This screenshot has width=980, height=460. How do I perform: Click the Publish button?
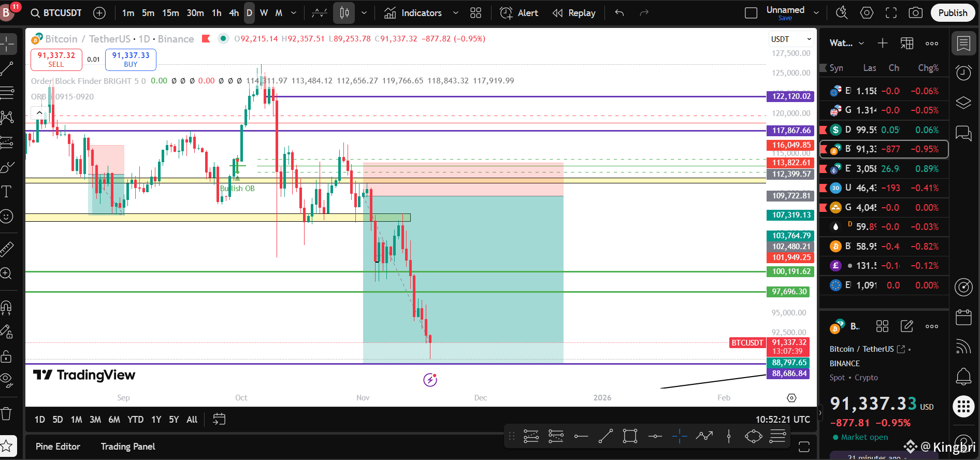point(953,13)
